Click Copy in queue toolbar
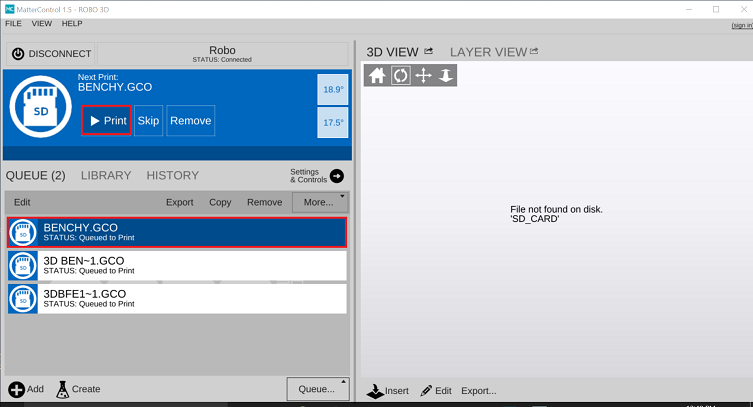This screenshot has width=753, height=407. tap(220, 203)
